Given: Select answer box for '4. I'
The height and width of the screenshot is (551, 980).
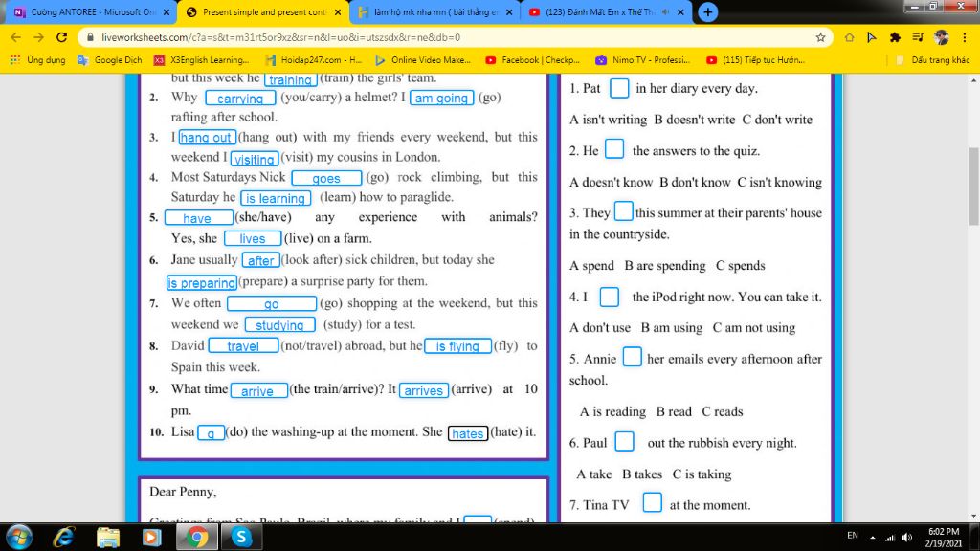Looking at the screenshot, I should (x=610, y=297).
